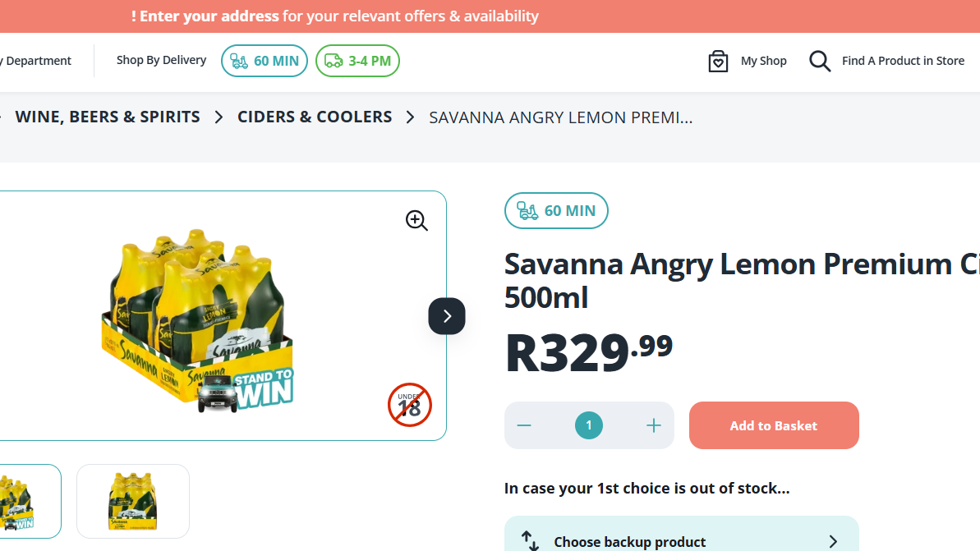This screenshot has height=551, width=980.
Task: Click the search magnifier icon
Action: (819, 61)
